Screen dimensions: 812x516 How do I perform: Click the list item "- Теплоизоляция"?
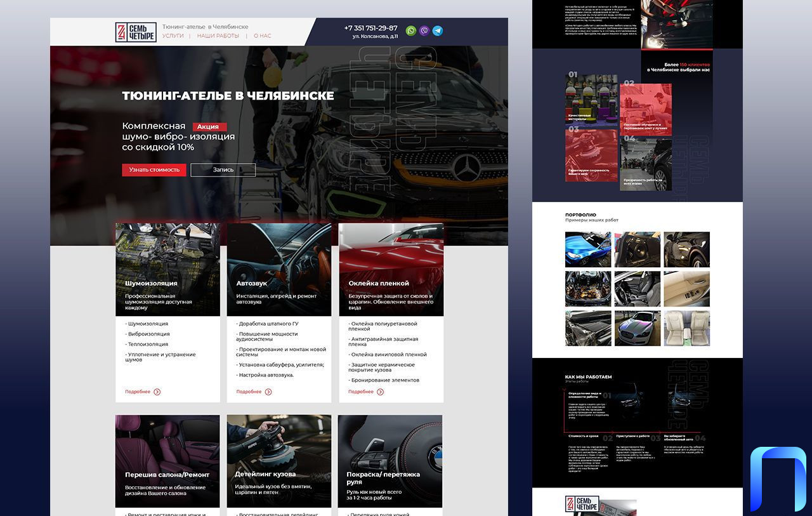(x=147, y=344)
